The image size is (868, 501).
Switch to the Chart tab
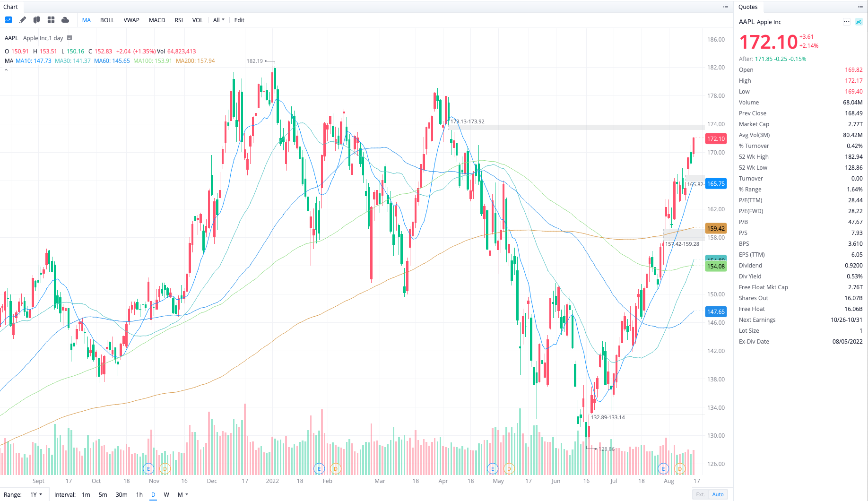click(10, 7)
